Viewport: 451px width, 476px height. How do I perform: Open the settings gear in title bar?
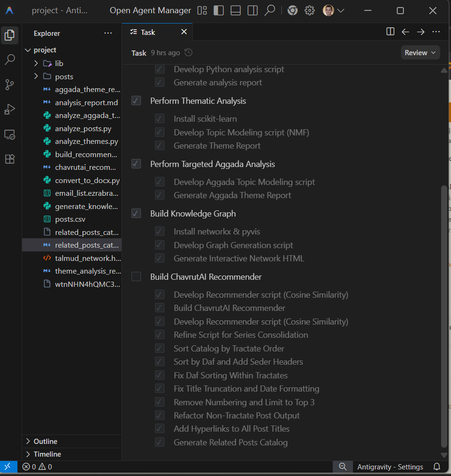point(309,10)
